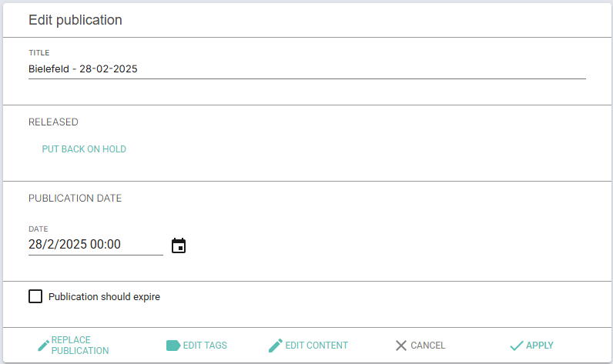
Task: Click the pencil icon beside Replace Publication
Action: click(43, 346)
